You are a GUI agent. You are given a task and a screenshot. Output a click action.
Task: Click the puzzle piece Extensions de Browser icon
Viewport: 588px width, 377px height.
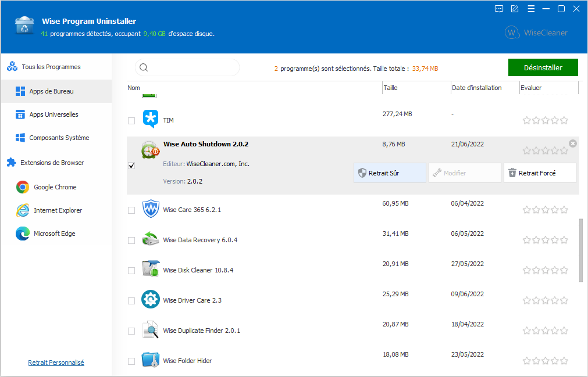[11, 163]
